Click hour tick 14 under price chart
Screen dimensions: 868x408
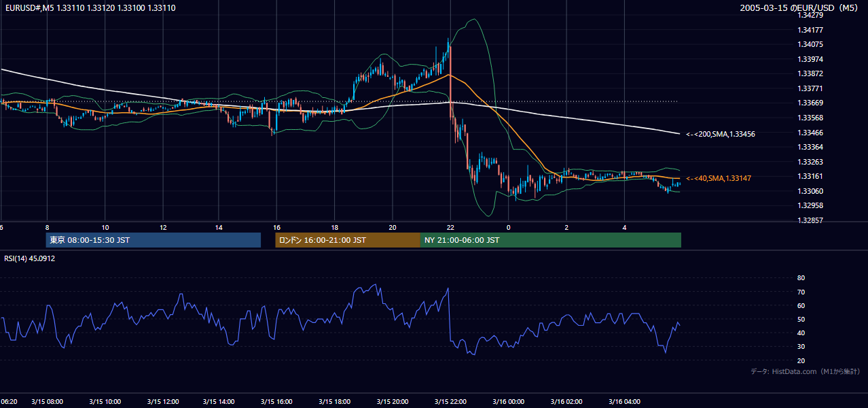coord(219,227)
